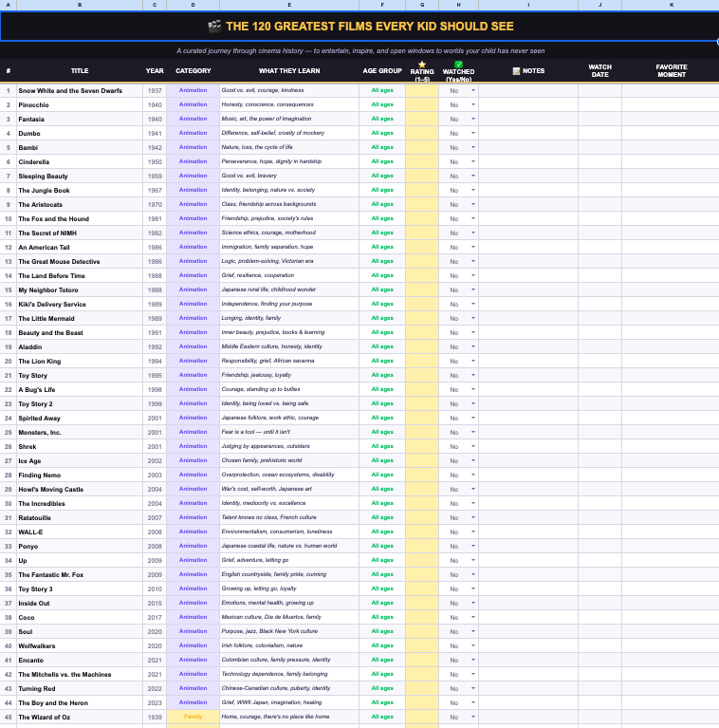Click notes cell for Aladdin row
The height and width of the screenshot is (728, 719).
tap(528, 346)
